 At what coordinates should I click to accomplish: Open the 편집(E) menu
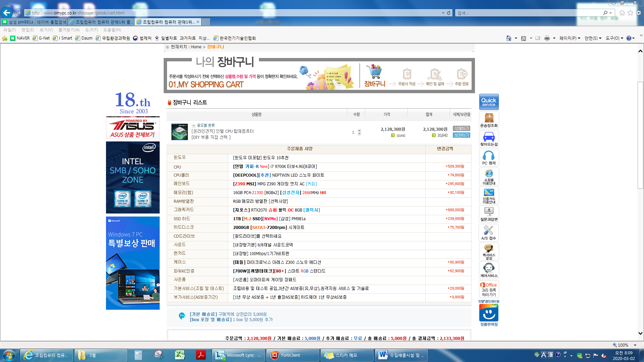click(28, 30)
